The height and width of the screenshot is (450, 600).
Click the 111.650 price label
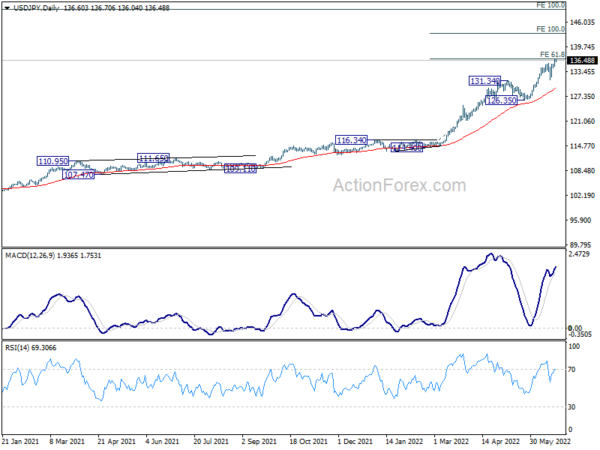[x=153, y=158]
